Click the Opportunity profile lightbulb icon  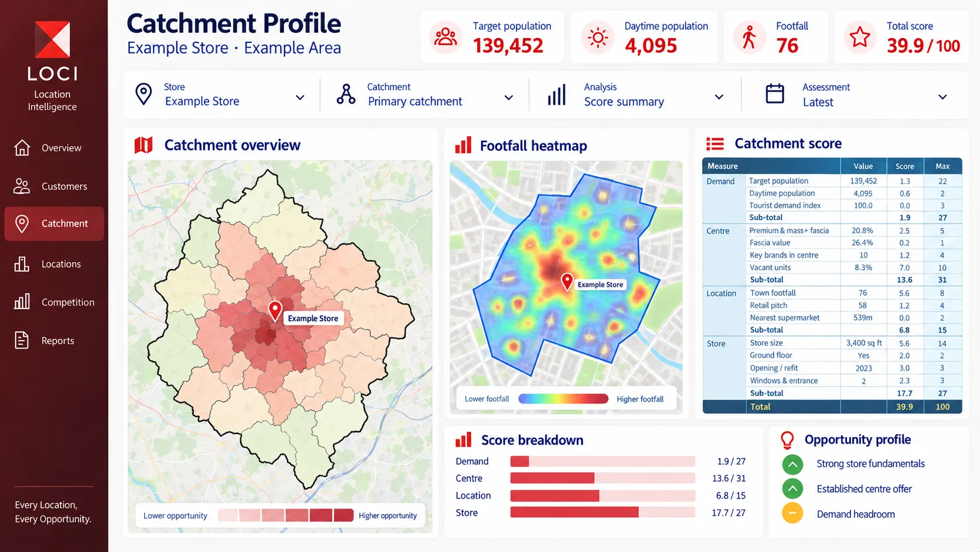pos(787,440)
